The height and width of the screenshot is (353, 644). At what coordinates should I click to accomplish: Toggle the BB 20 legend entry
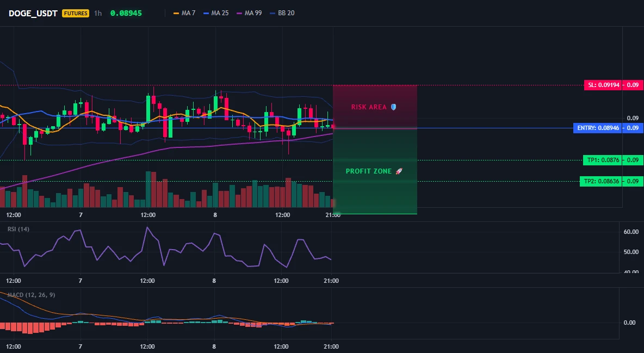click(x=282, y=13)
